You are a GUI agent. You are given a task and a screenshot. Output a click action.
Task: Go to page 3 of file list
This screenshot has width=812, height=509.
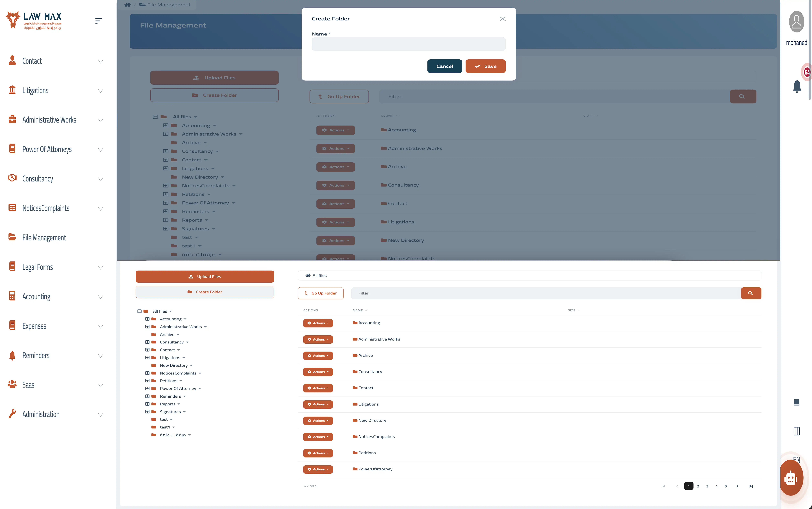(x=707, y=486)
